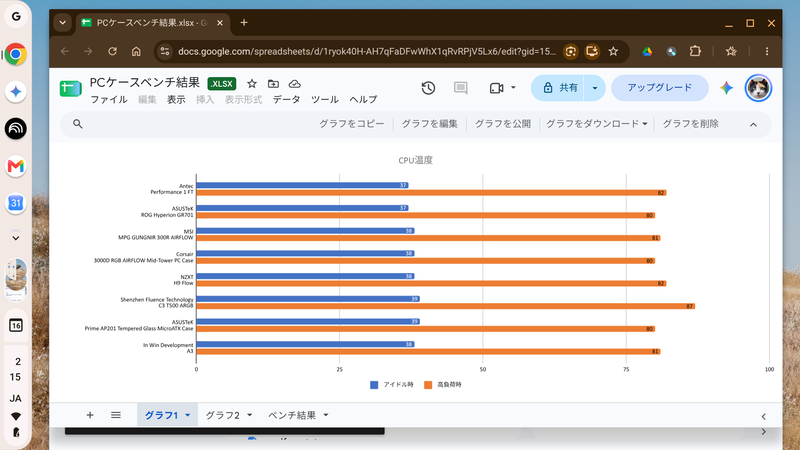
Task: Show all sheets list icon
Action: [x=116, y=415]
